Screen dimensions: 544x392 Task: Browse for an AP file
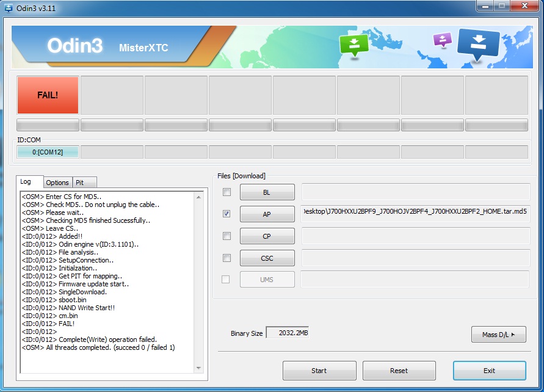point(267,214)
